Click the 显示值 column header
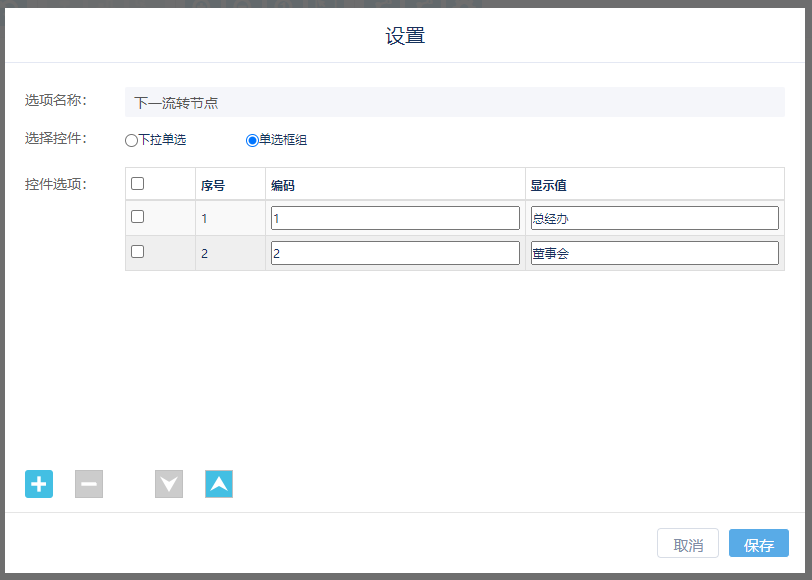This screenshot has width=812, height=580. click(549, 185)
